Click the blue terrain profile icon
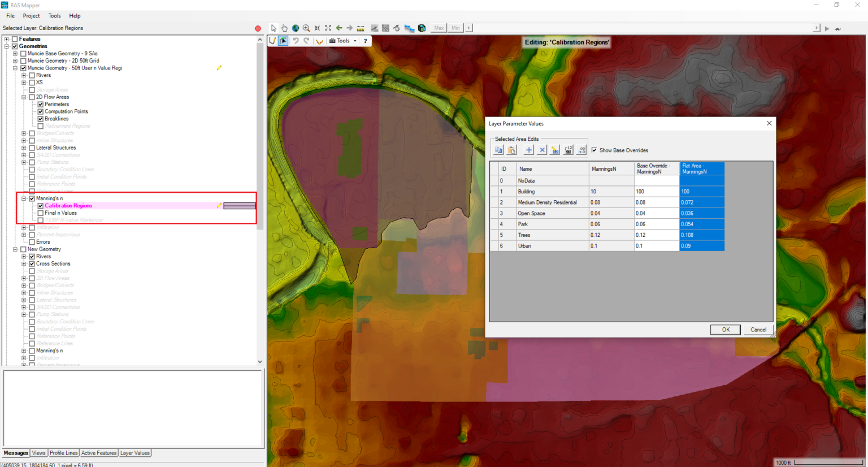Image resolution: width=868 pixels, height=467 pixels. tap(409, 28)
